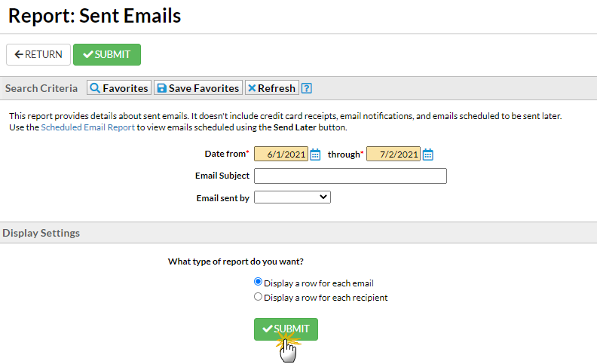
Task: Click the Display Settings section header
Action: pos(41,233)
